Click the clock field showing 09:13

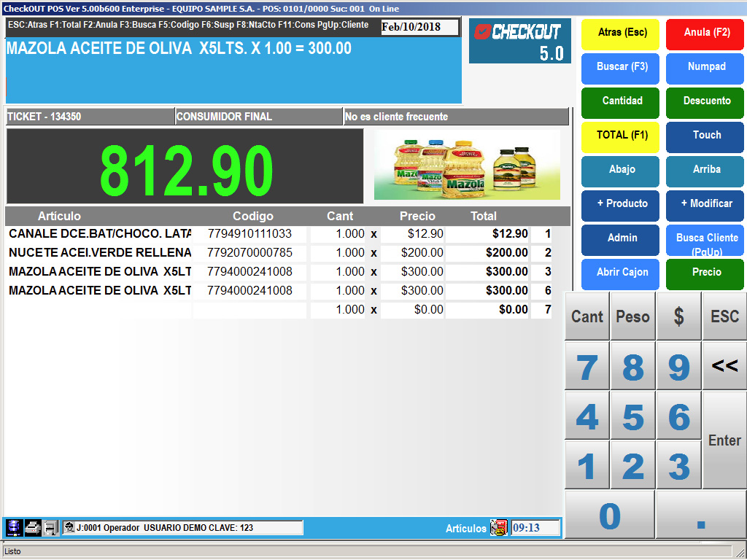click(x=535, y=528)
